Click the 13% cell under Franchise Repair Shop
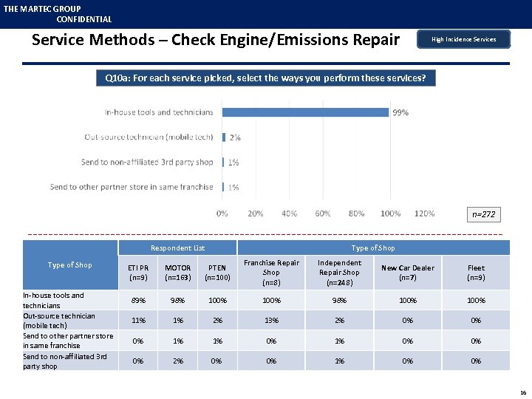The image size is (532, 399). [272, 321]
